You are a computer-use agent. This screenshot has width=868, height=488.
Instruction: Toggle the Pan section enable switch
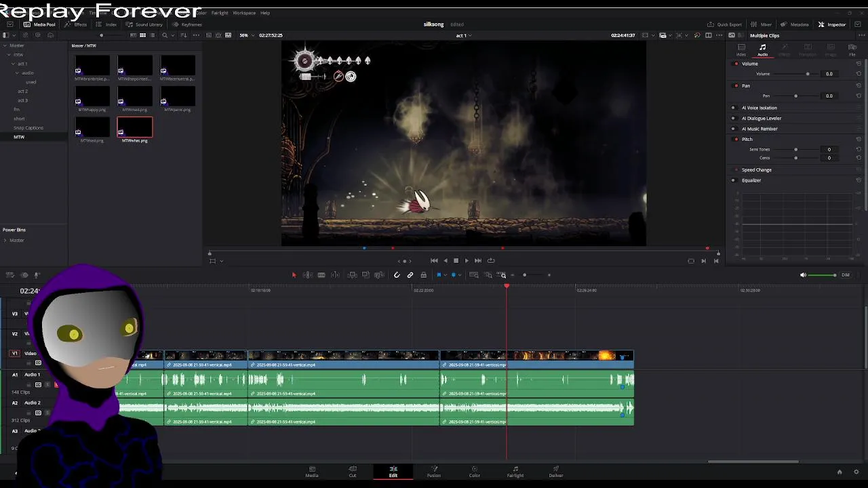click(x=736, y=86)
